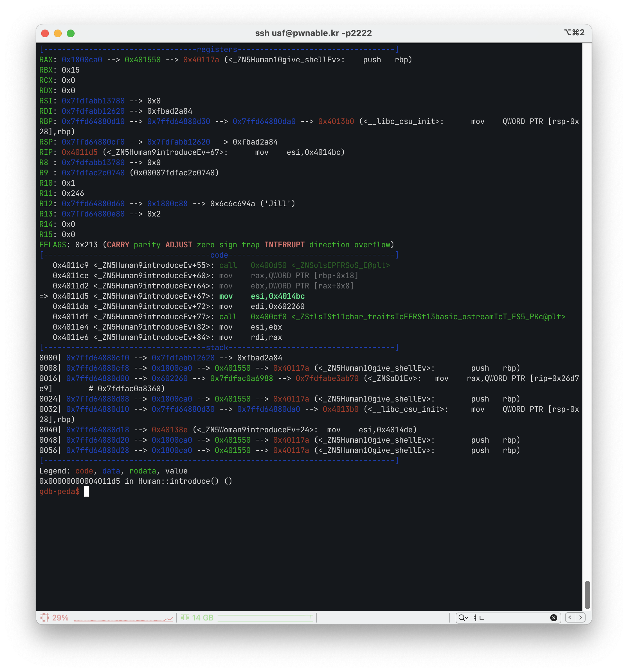Click the ⌥⌘2 window shortcut indicator
This screenshot has height=672, width=628.
[574, 32]
